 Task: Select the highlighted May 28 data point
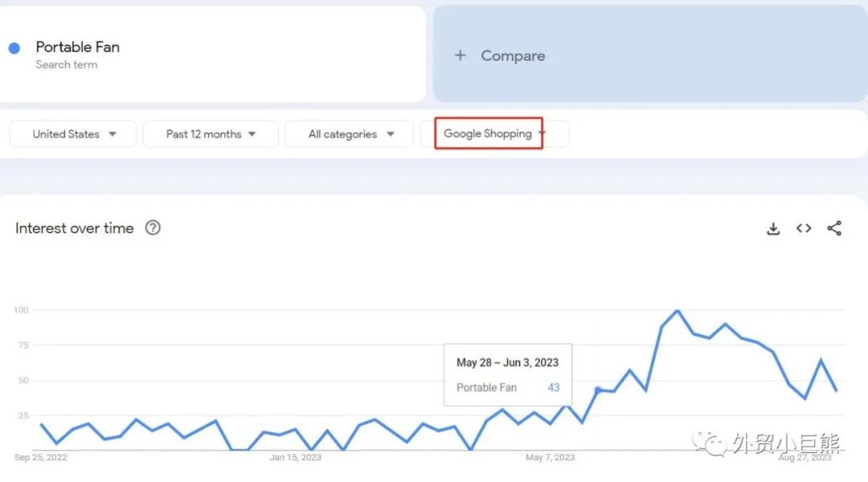(598, 390)
